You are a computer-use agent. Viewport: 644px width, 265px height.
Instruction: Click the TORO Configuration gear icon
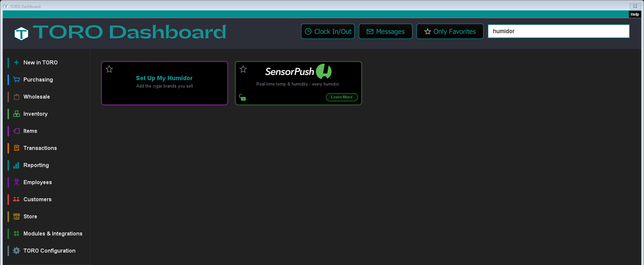pos(16,251)
